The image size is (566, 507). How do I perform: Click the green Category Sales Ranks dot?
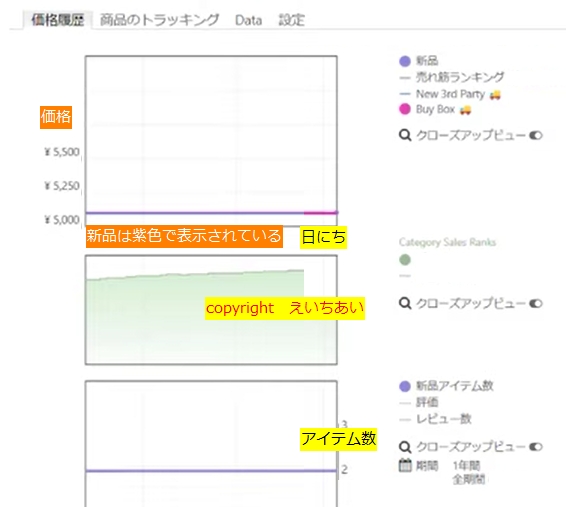(405, 259)
